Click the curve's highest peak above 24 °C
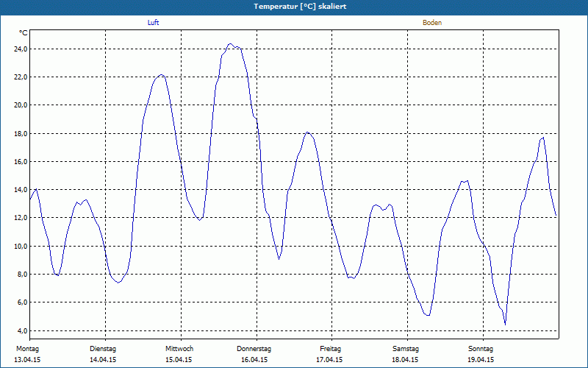Screen dimensions: 588x368 (x=230, y=44)
